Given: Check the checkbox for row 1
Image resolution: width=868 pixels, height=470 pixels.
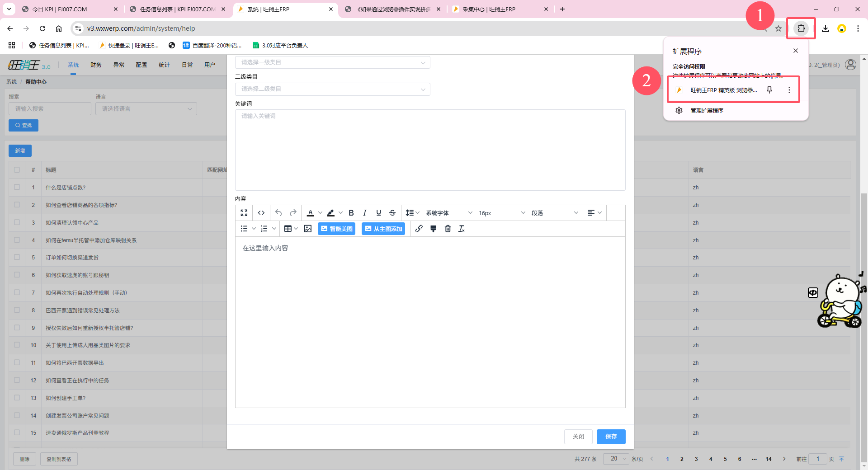Looking at the screenshot, I should pos(17,187).
